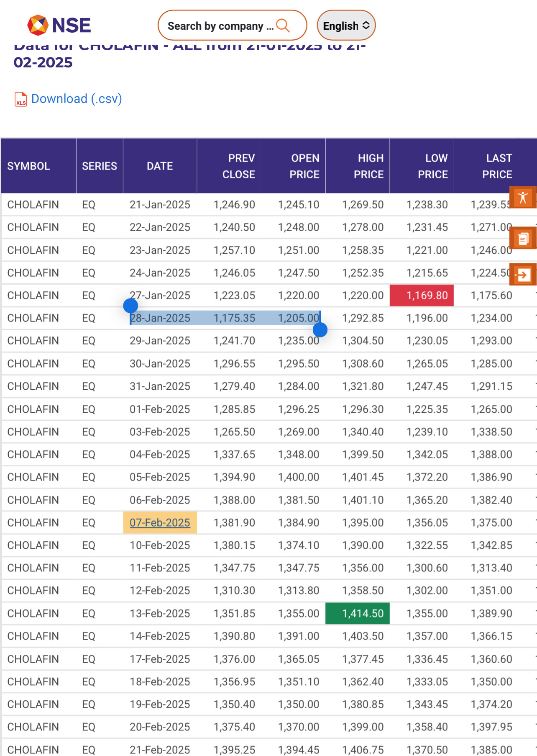This screenshot has height=756, width=537.
Task: Click open price 1,348.00
Action: pyautogui.click(x=299, y=455)
